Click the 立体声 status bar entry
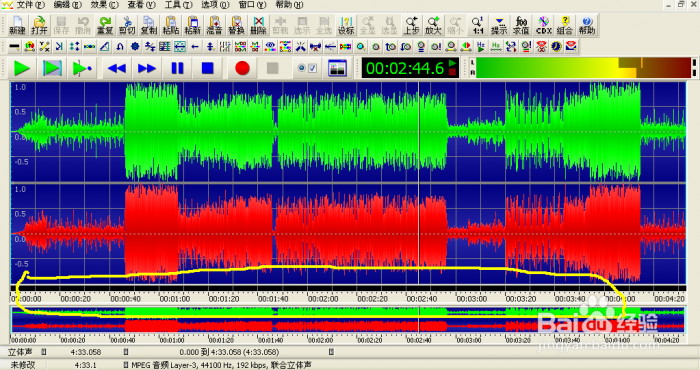 click(21, 352)
